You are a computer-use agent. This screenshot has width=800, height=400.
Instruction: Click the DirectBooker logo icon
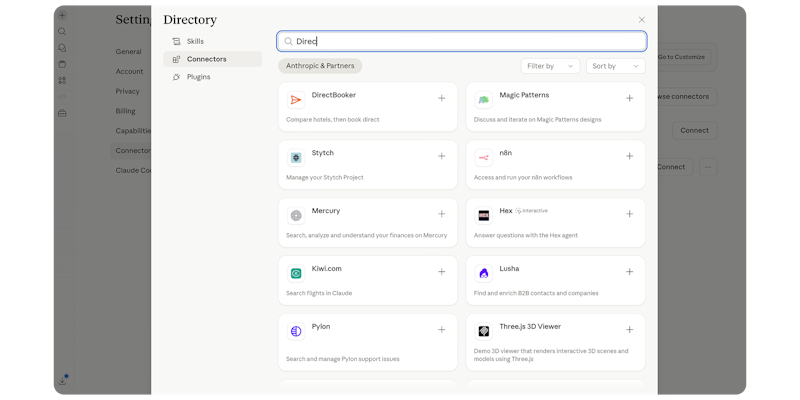coord(296,100)
